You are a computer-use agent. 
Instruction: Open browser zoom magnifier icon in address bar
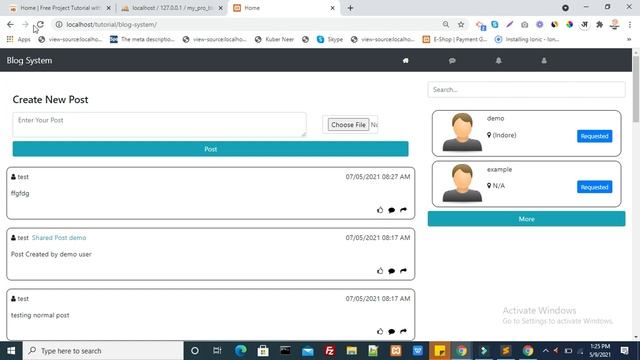click(446, 24)
